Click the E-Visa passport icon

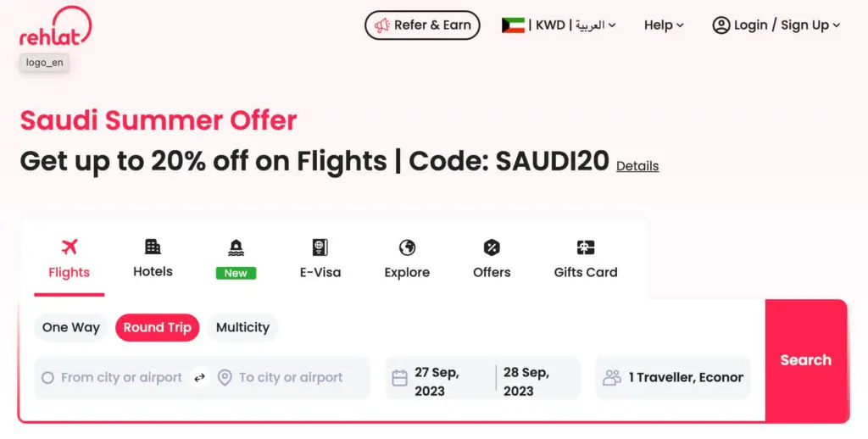point(320,247)
